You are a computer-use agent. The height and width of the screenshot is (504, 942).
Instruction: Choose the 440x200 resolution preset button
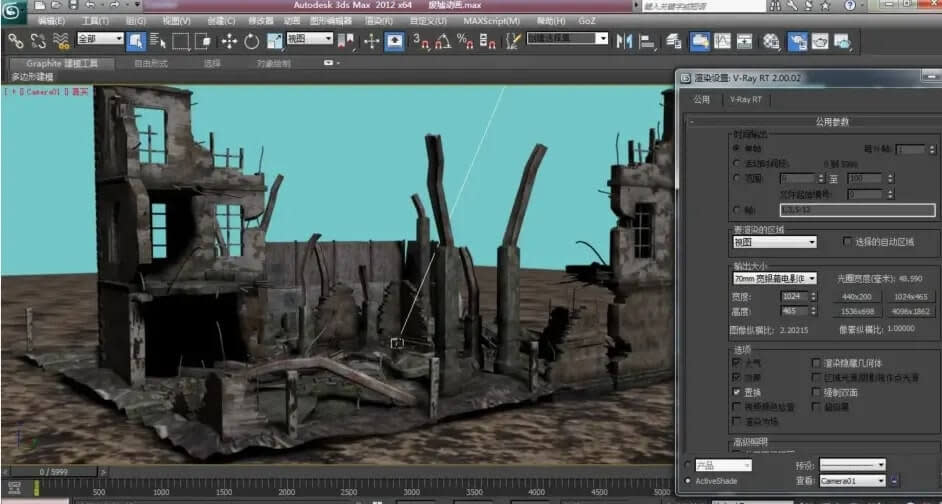(857, 296)
